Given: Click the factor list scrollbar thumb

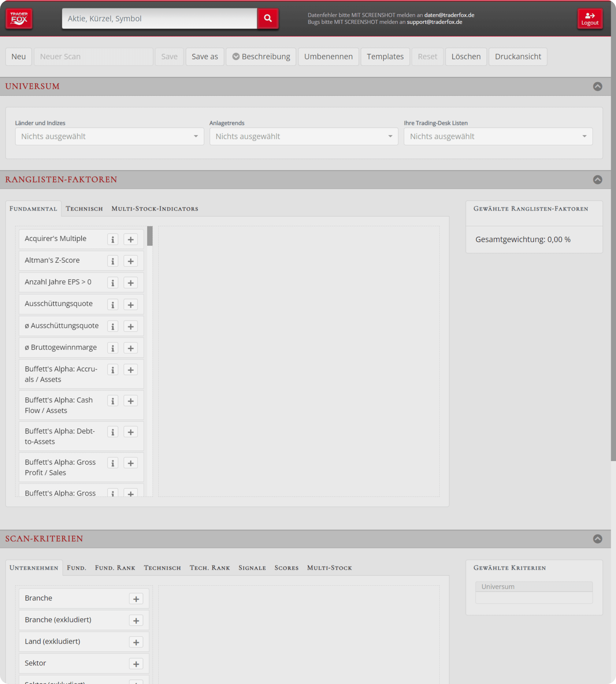Looking at the screenshot, I should click(150, 236).
